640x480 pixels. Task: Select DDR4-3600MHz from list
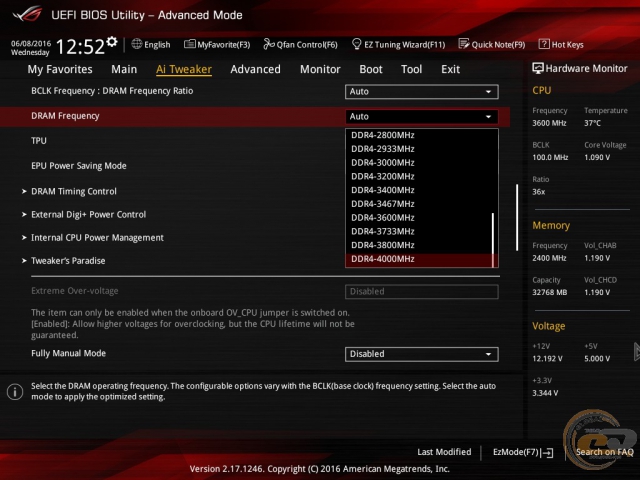418,218
